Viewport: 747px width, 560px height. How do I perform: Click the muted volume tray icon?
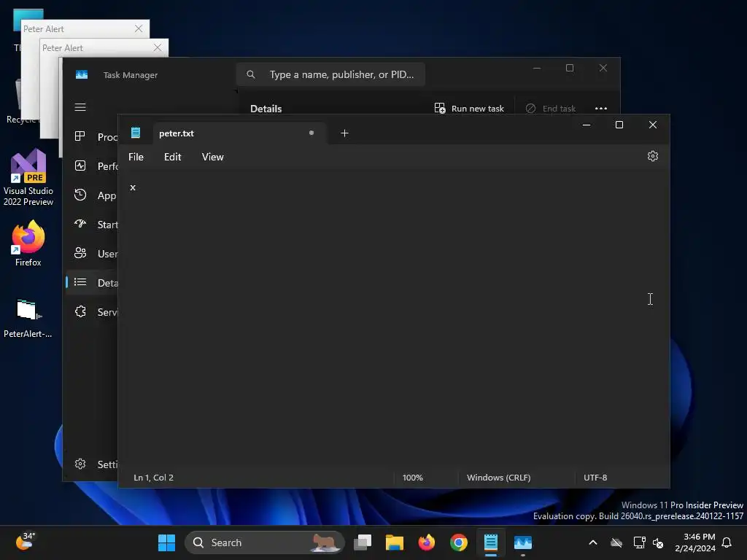tap(658, 542)
